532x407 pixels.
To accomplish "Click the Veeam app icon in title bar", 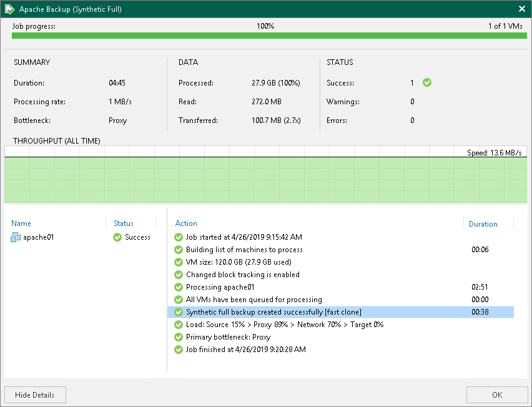I will [10, 9].
